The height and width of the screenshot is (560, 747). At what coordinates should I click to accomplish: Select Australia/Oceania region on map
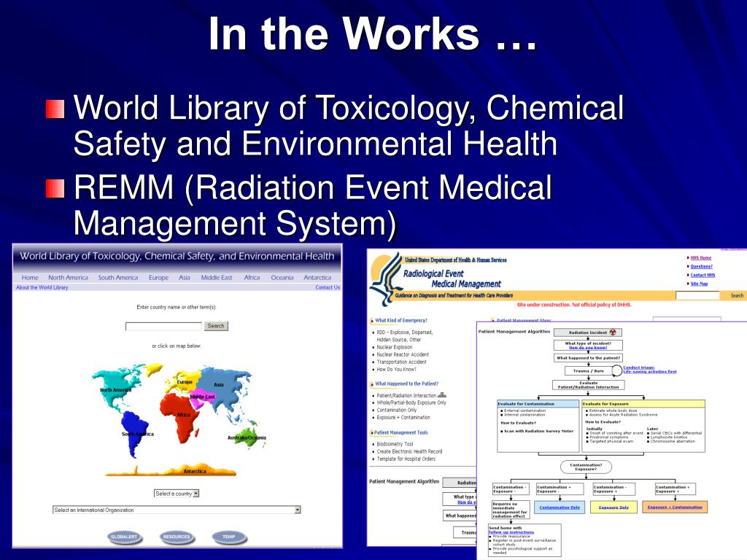tap(247, 437)
